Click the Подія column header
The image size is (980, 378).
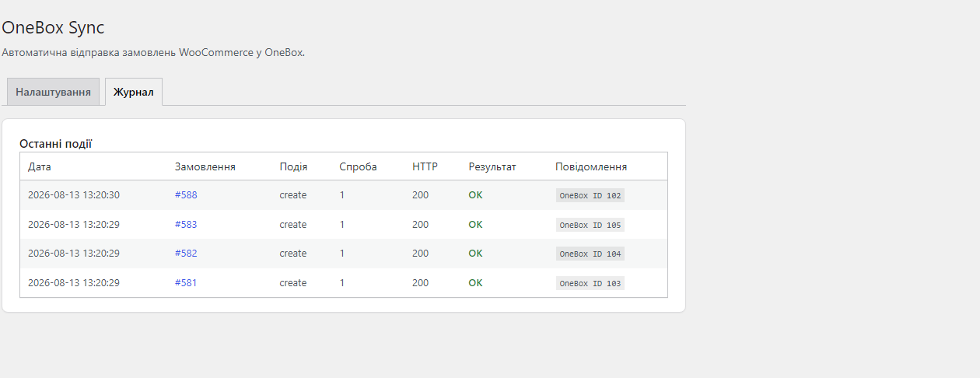tap(293, 166)
